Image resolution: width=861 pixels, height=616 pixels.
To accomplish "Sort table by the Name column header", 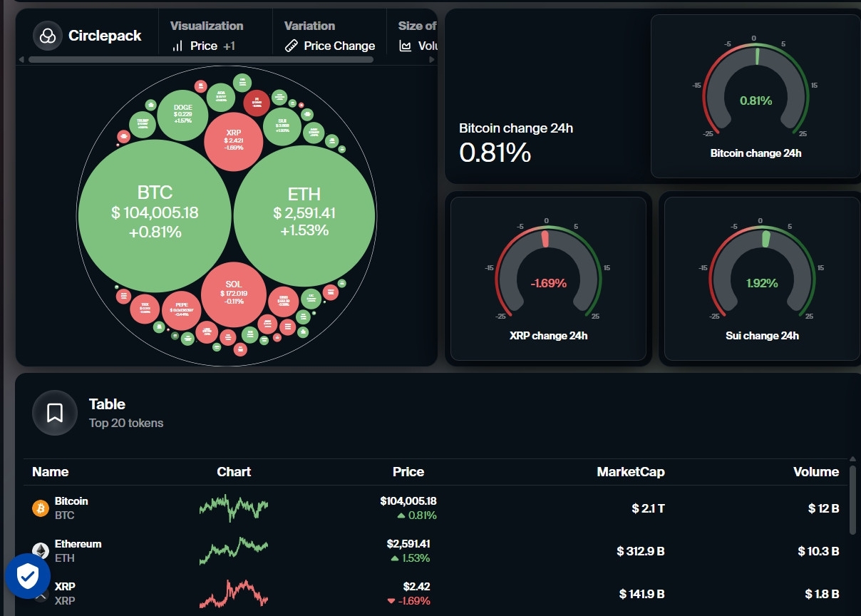I will 51,472.
